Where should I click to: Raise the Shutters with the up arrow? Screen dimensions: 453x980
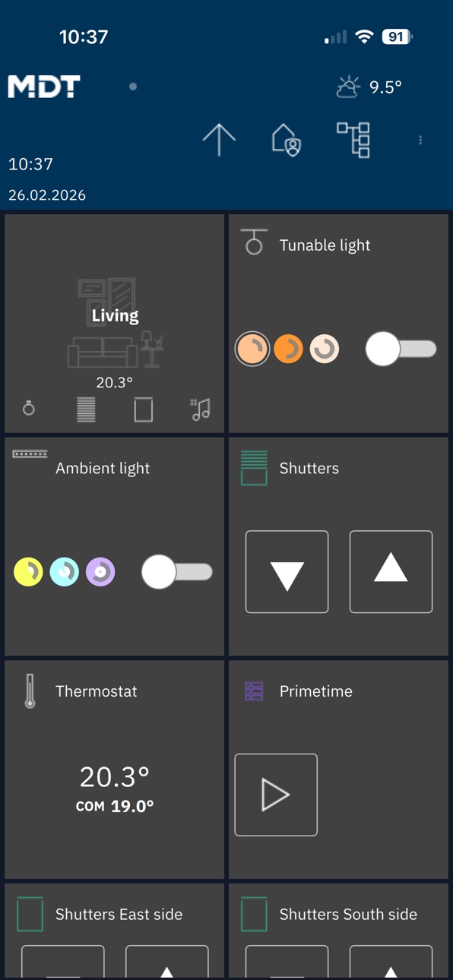(391, 572)
